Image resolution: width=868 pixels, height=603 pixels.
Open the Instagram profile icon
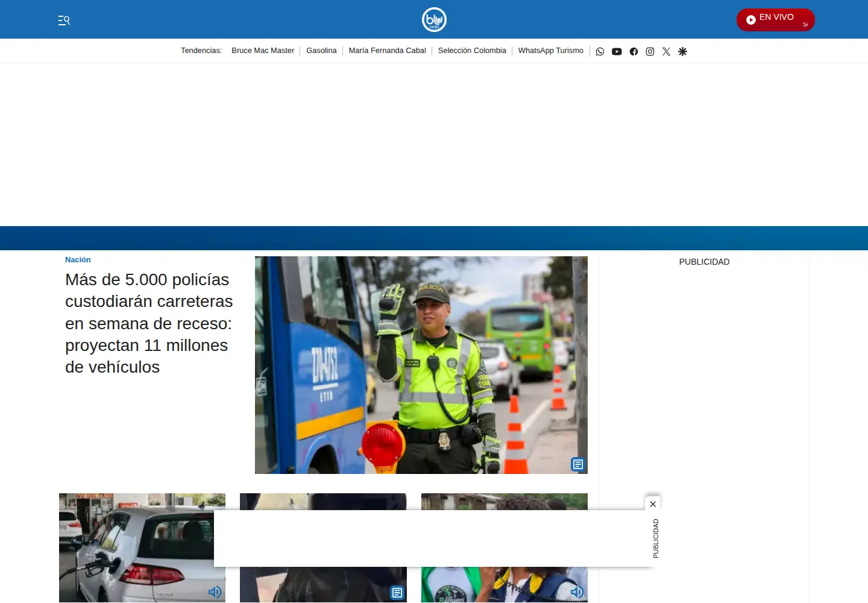click(x=650, y=51)
